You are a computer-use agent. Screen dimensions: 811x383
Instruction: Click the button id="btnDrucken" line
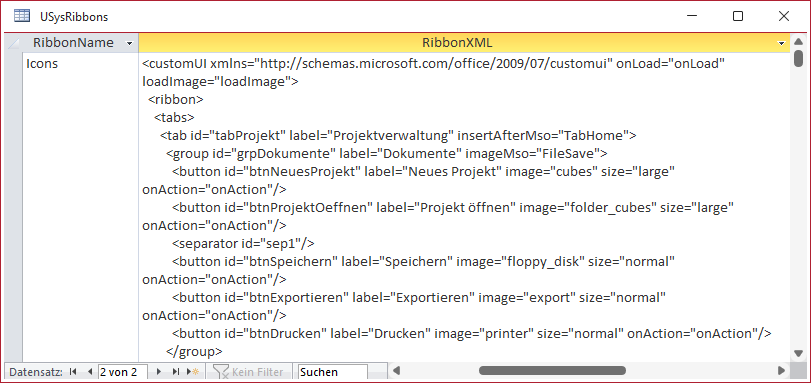[x=472, y=333]
